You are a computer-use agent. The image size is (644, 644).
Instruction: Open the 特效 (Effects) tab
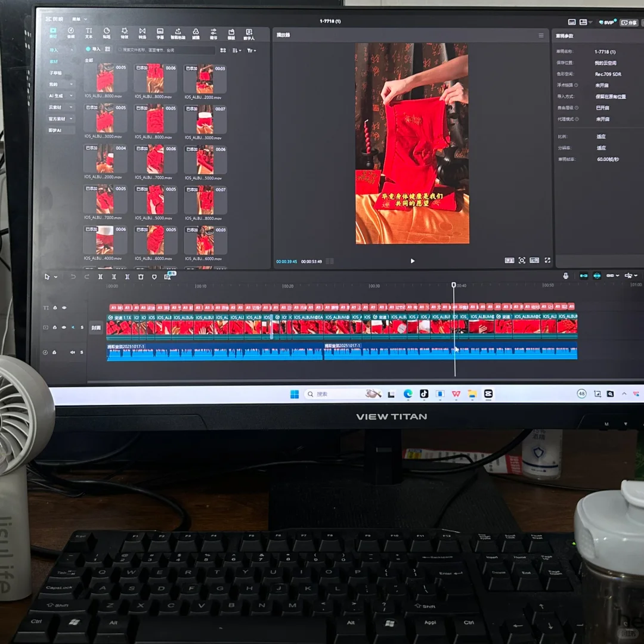[125, 33]
